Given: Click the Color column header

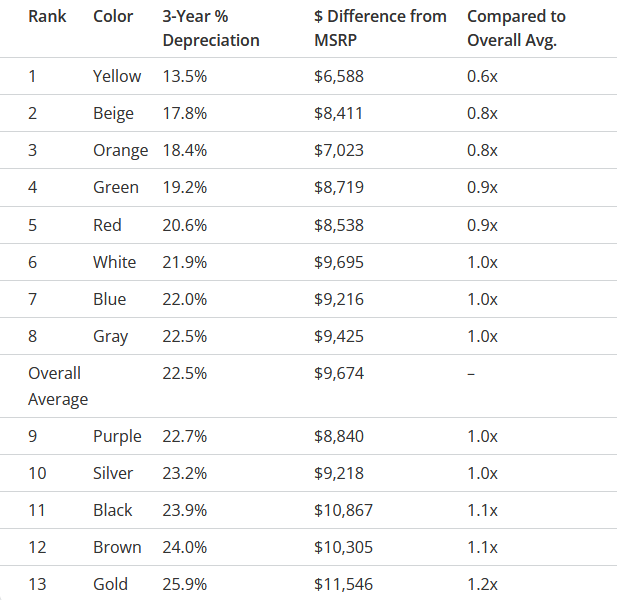Looking at the screenshot, I should pyautogui.click(x=113, y=17).
